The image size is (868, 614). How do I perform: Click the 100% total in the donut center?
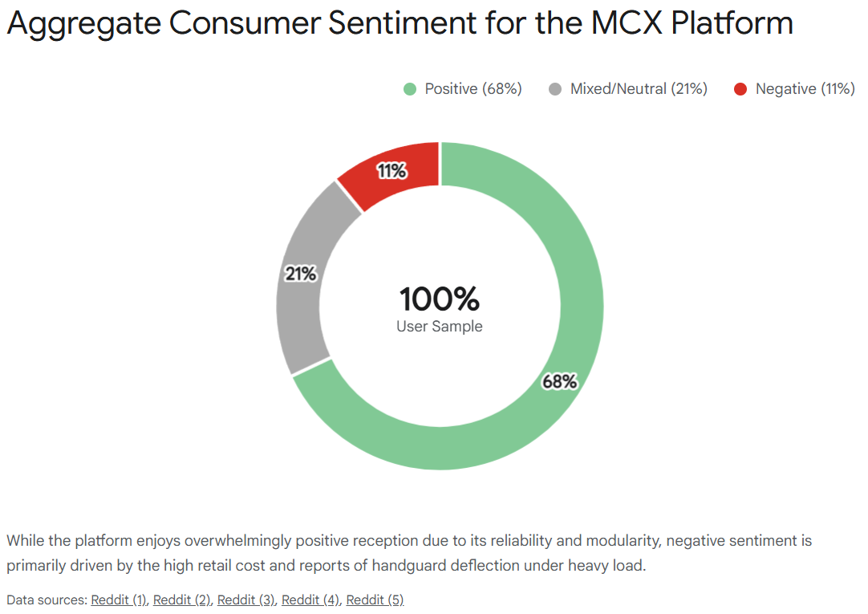[x=440, y=299]
